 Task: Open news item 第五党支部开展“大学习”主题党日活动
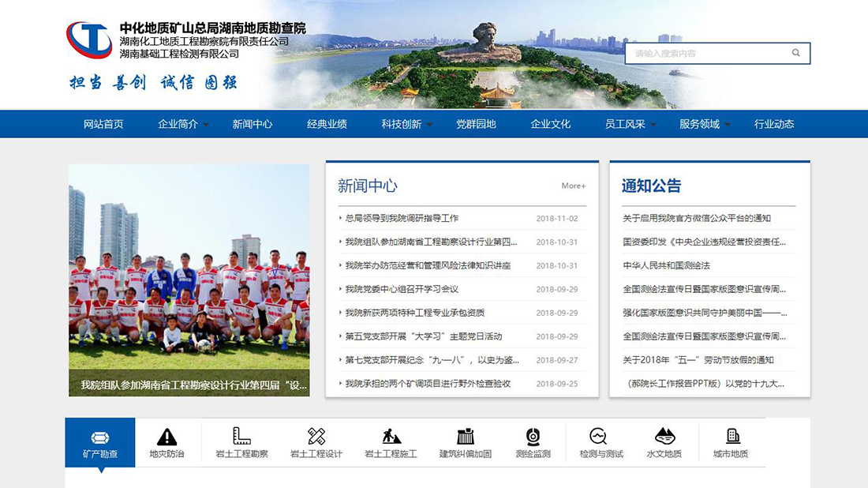pyautogui.click(x=424, y=336)
